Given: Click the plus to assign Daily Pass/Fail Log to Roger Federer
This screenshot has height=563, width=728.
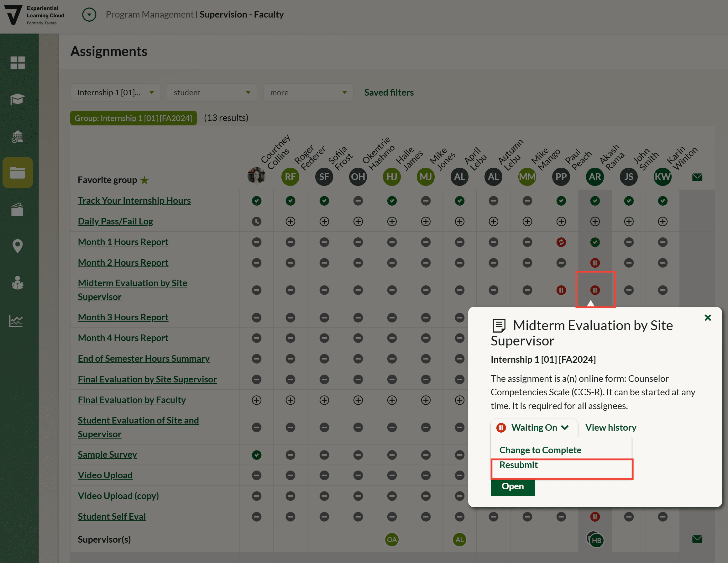Looking at the screenshot, I should tap(290, 221).
